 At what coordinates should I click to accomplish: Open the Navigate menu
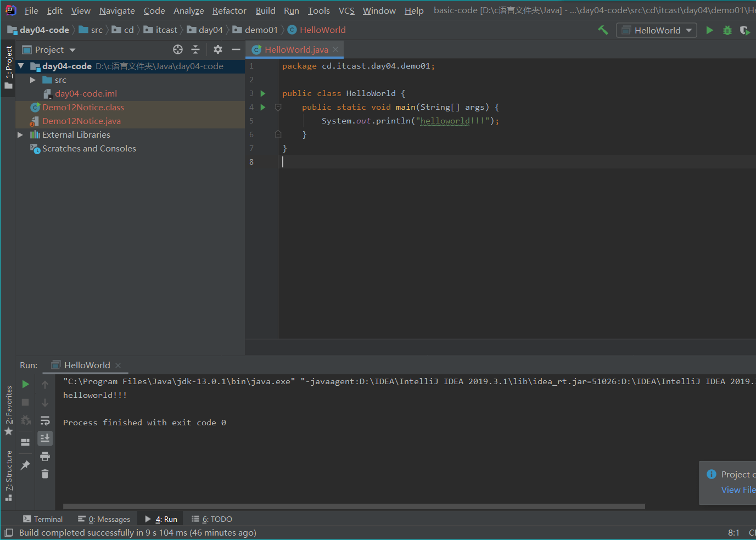click(117, 10)
